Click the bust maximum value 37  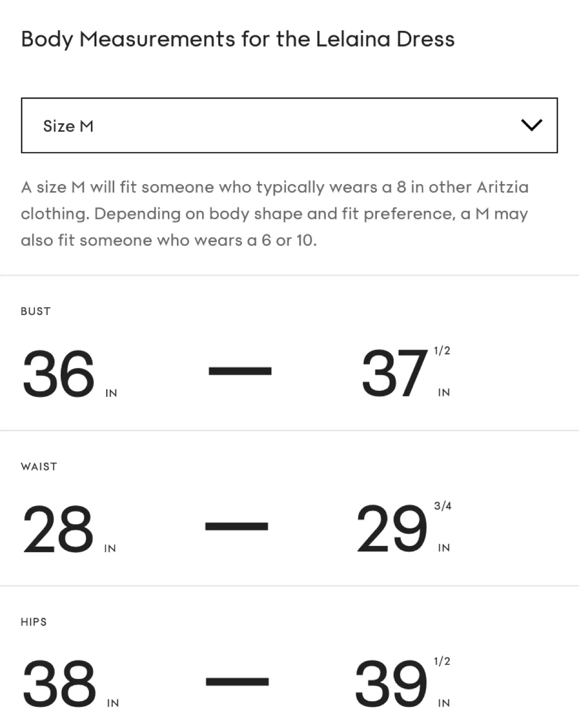click(394, 374)
